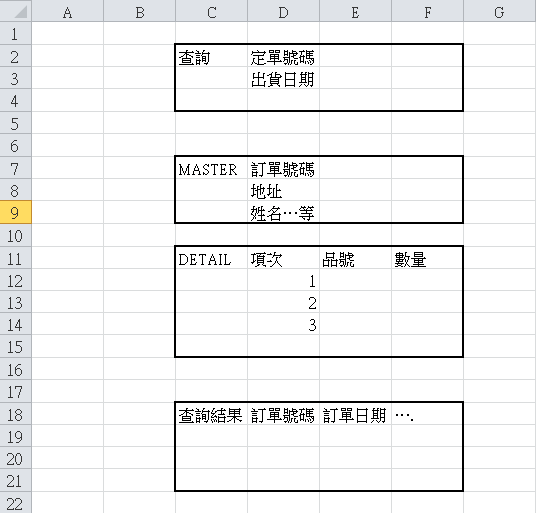Select row 5 header

16,123
